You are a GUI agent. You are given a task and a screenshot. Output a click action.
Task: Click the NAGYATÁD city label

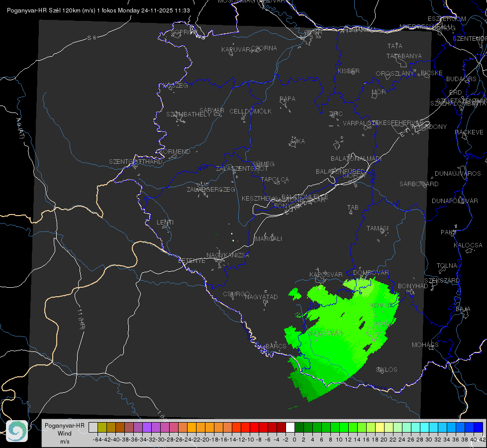coord(261,297)
